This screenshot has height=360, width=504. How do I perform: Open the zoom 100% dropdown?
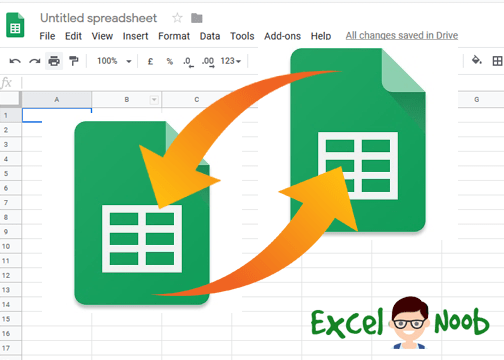point(114,61)
